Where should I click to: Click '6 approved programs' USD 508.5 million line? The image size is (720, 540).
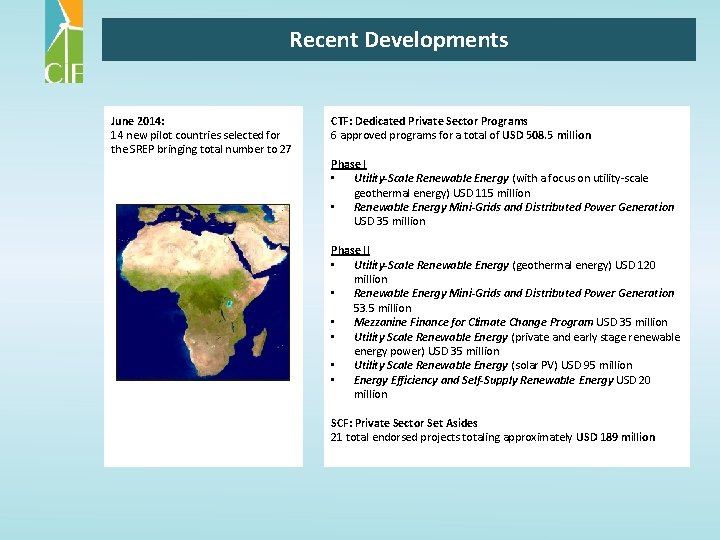(x=461, y=135)
